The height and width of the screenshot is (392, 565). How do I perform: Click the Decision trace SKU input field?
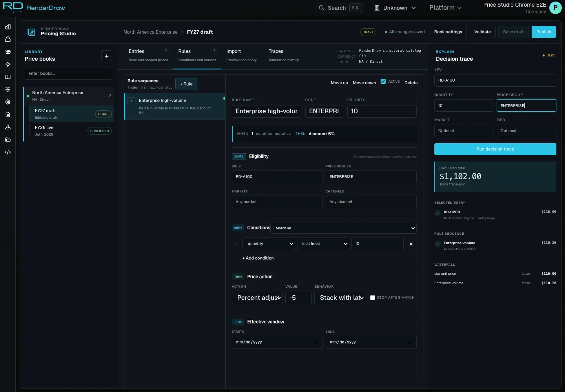[495, 80]
